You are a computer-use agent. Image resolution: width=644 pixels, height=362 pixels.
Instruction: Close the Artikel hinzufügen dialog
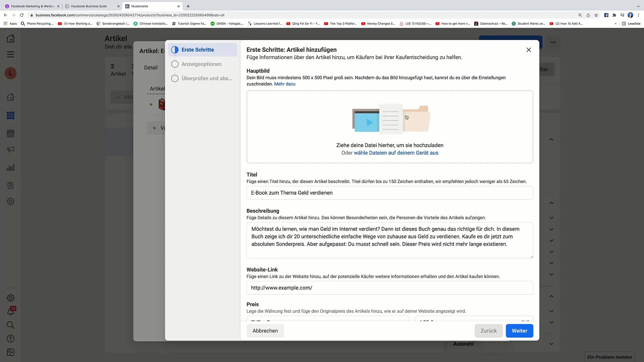coord(529,50)
